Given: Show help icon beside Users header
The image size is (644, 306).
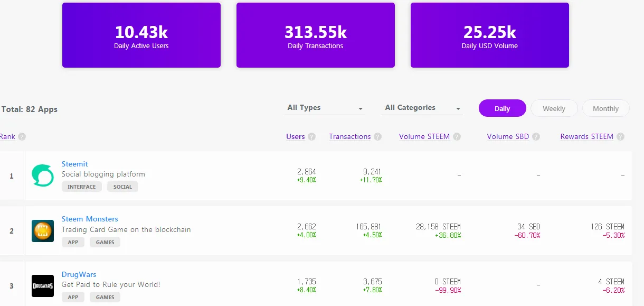Looking at the screenshot, I should pos(311,136).
